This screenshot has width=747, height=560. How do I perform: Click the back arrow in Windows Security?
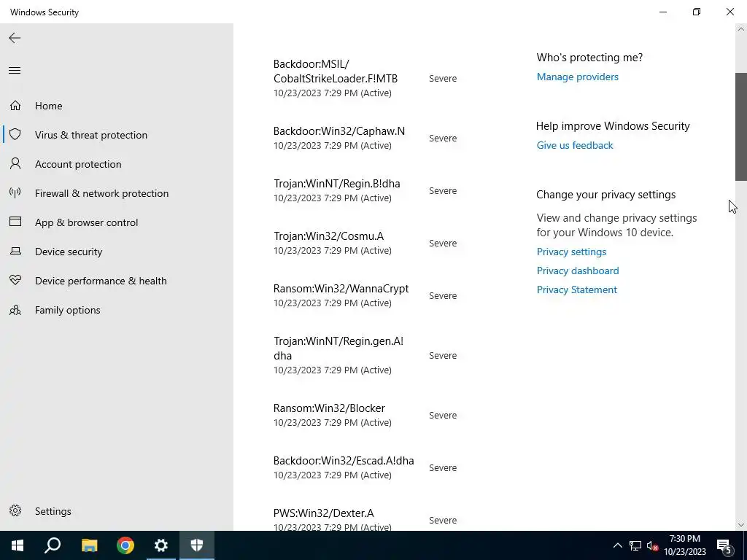[x=15, y=38]
